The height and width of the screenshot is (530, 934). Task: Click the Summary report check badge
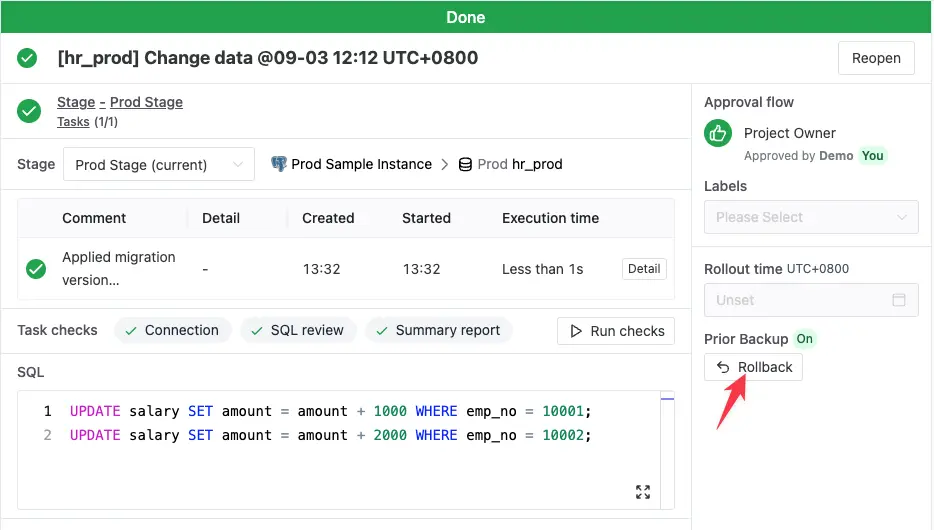click(439, 330)
